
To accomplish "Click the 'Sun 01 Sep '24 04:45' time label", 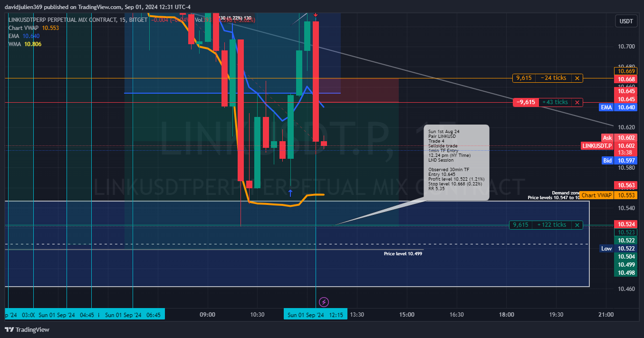I will coord(67,315).
